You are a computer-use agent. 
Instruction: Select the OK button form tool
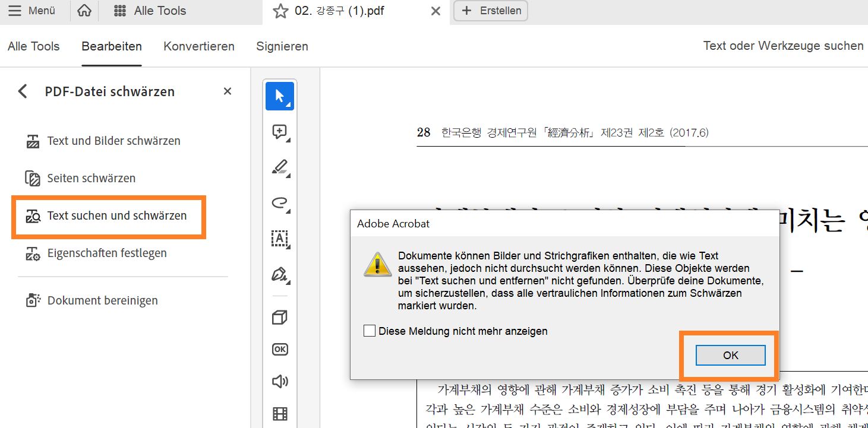click(x=278, y=349)
